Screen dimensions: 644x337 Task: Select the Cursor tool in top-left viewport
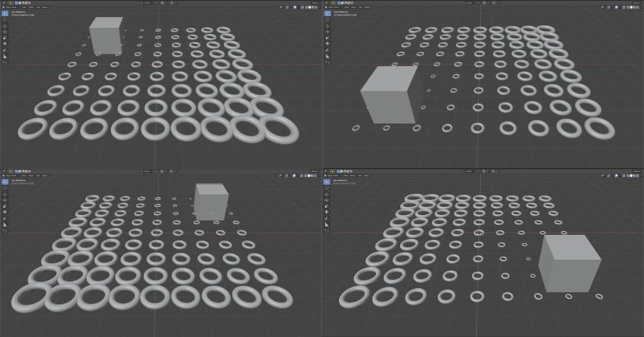5,19
